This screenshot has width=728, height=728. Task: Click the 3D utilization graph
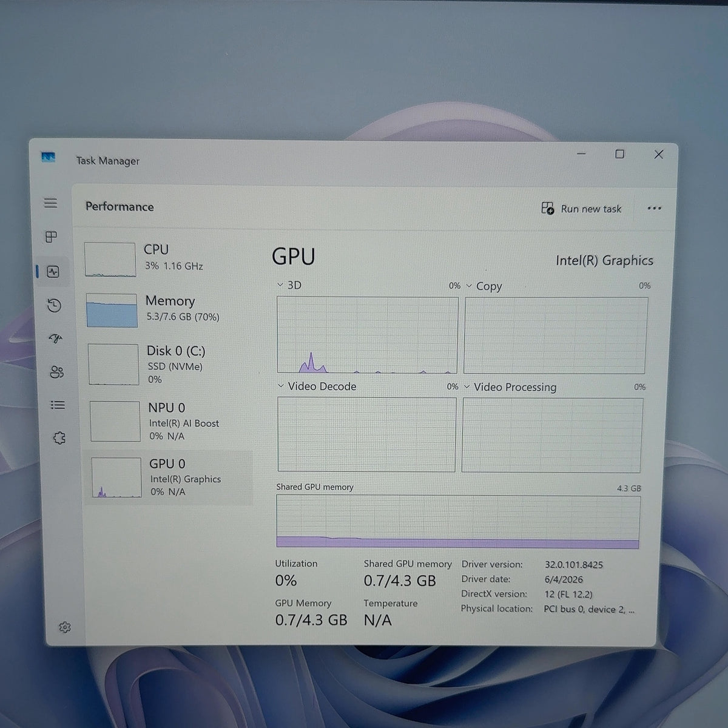pyautogui.click(x=367, y=334)
